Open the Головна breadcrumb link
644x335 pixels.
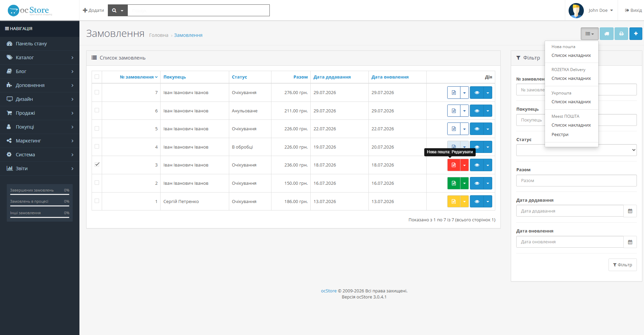point(159,35)
